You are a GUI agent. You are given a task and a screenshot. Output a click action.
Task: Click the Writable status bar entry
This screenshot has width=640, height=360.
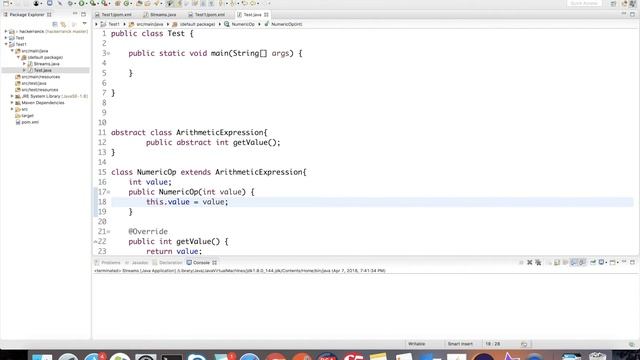tap(417, 344)
